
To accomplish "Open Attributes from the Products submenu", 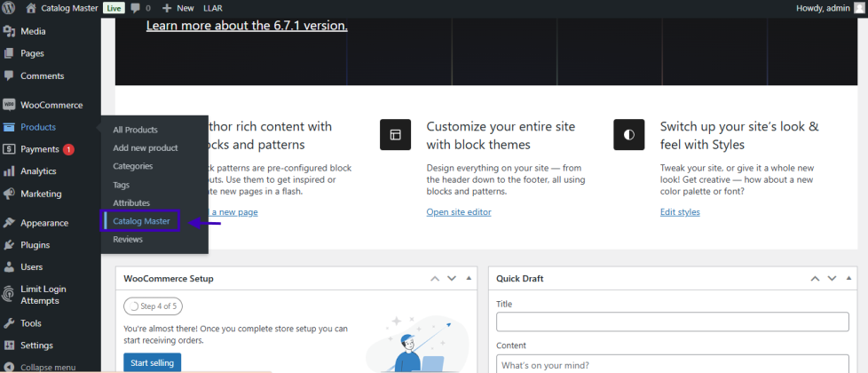I will (x=131, y=203).
